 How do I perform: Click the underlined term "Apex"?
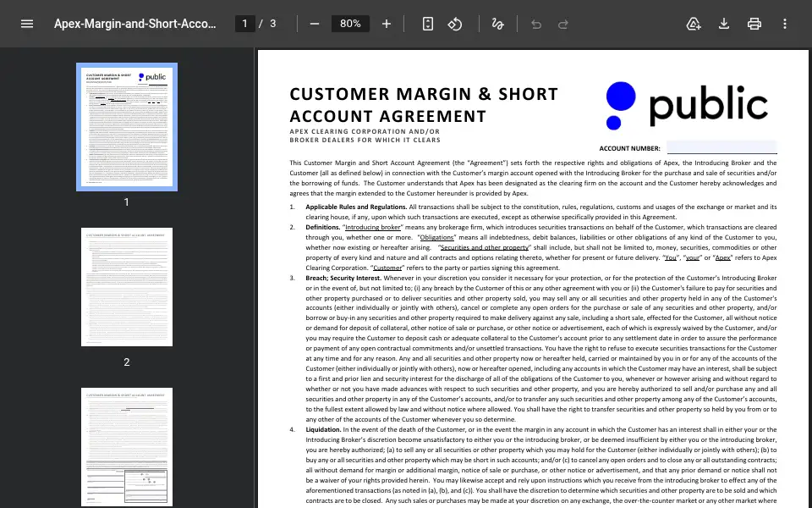(x=722, y=257)
